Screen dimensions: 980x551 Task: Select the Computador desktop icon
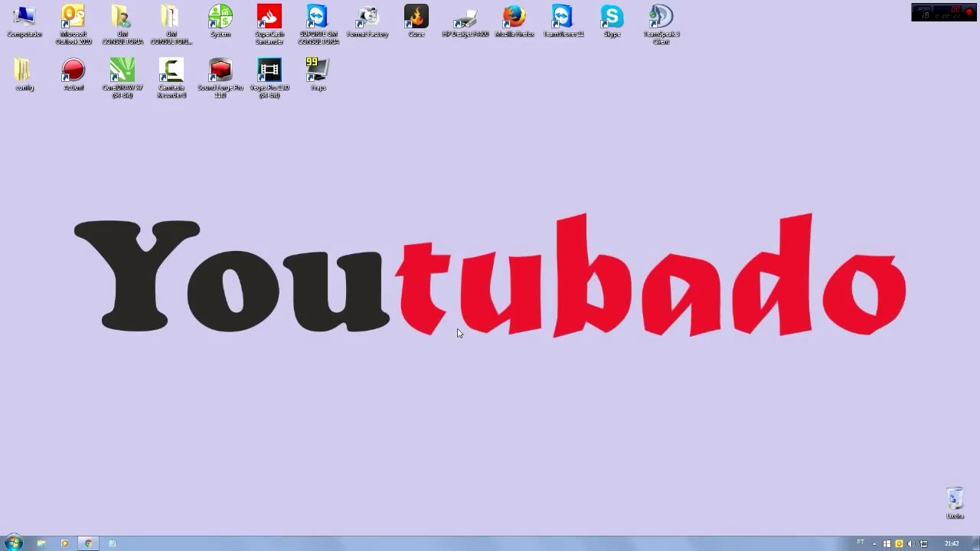pyautogui.click(x=24, y=21)
